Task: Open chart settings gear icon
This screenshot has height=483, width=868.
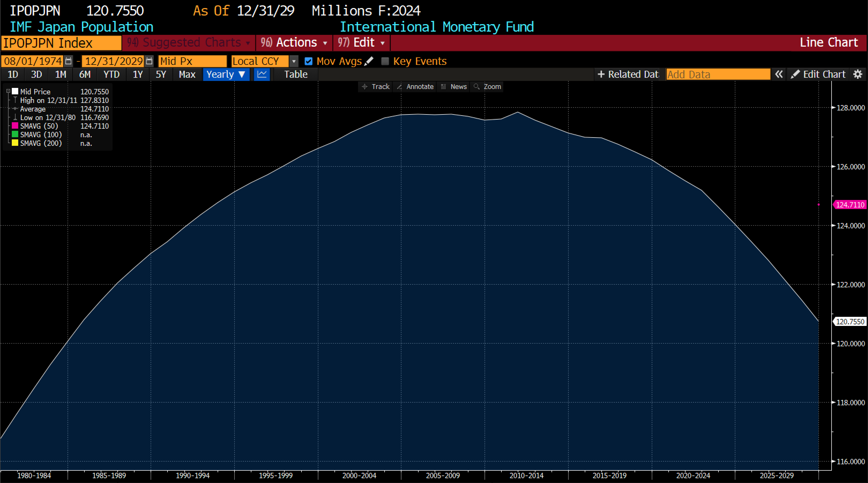Action: click(x=858, y=74)
